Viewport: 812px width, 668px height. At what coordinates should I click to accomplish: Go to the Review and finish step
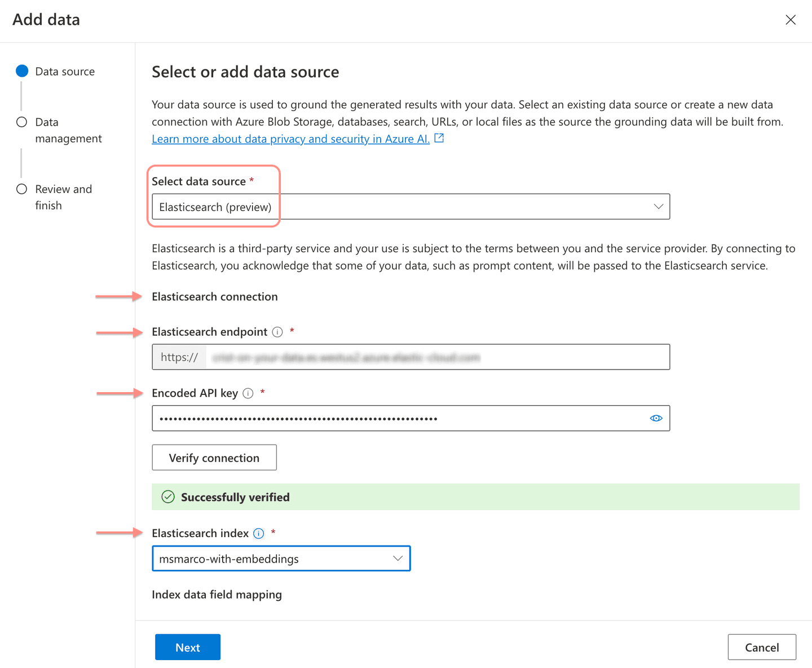[63, 197]
